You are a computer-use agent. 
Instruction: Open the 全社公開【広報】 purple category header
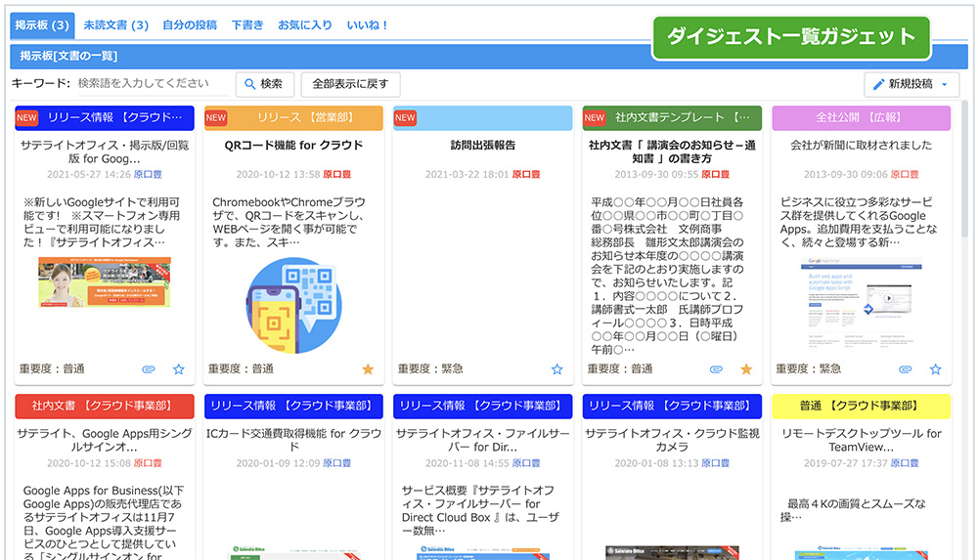pos(862,118)
